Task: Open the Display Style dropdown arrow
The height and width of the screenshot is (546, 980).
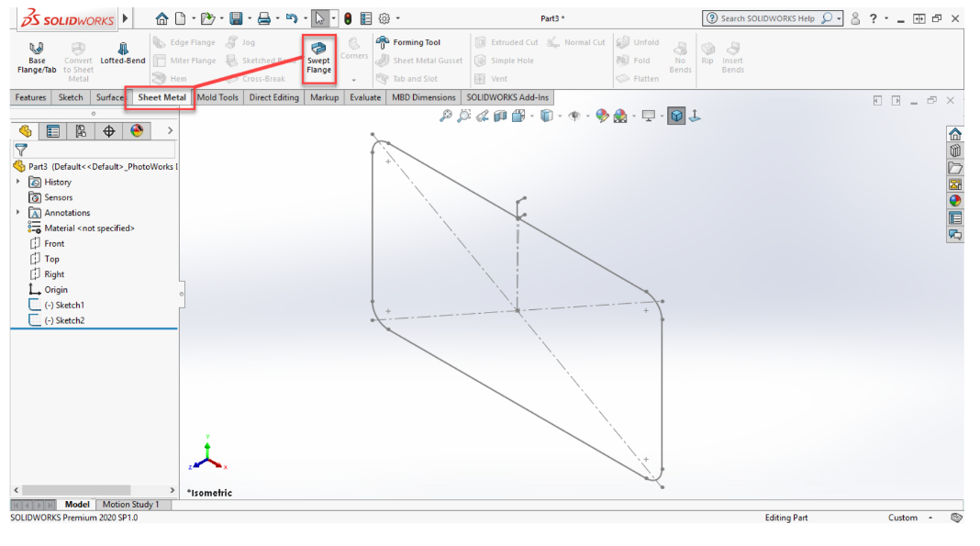Action: pos(560,116)
